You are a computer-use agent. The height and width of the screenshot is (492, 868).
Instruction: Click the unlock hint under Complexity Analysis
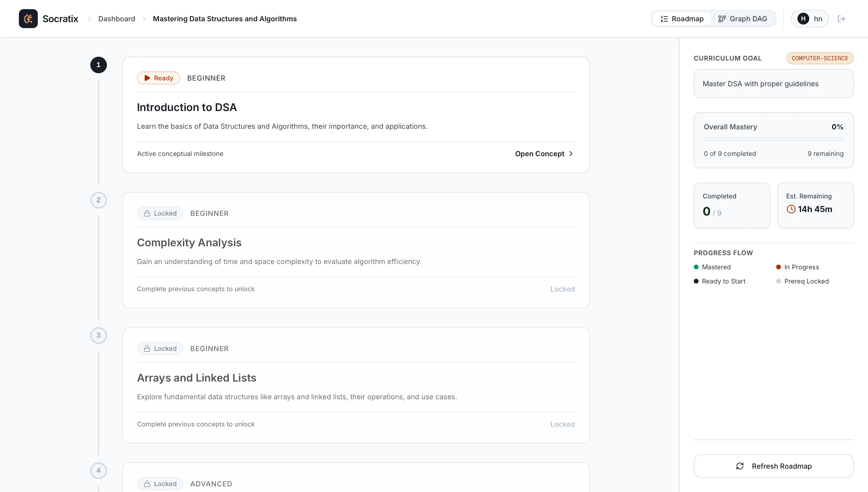(x=195, y=289)
